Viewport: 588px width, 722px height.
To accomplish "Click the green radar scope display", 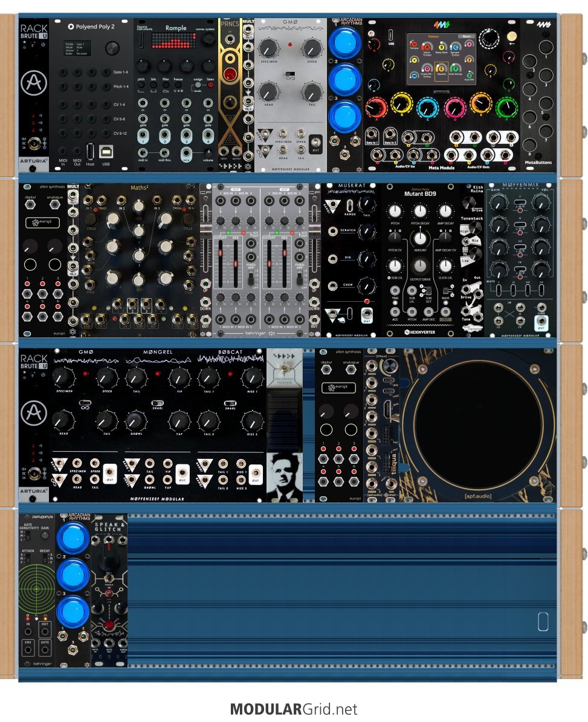I will tap(37, 588).
